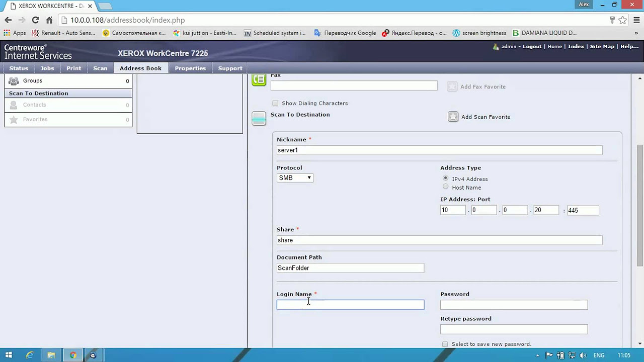
Task: Check Select to save new password
Action: point(445,344)
